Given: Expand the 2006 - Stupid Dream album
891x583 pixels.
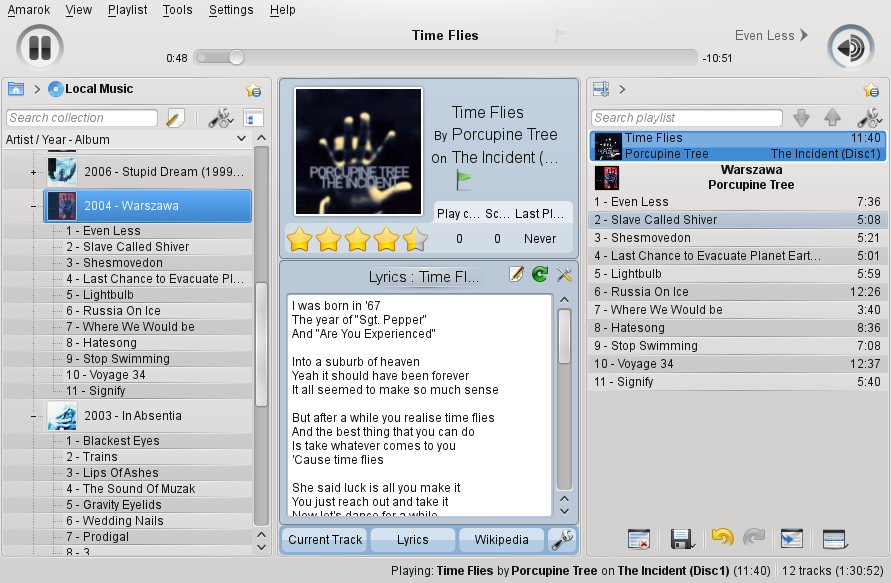Looking at the screenshot, I should coord(34,172).
